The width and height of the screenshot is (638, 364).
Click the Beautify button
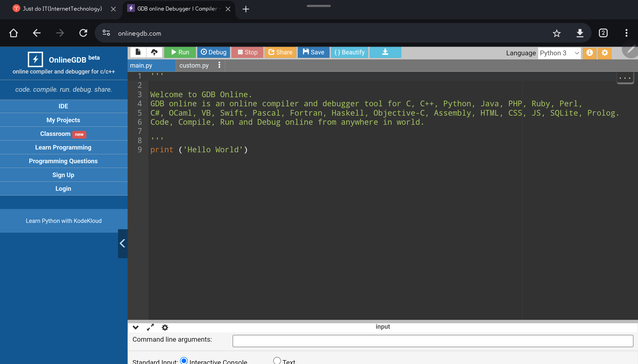349,52
